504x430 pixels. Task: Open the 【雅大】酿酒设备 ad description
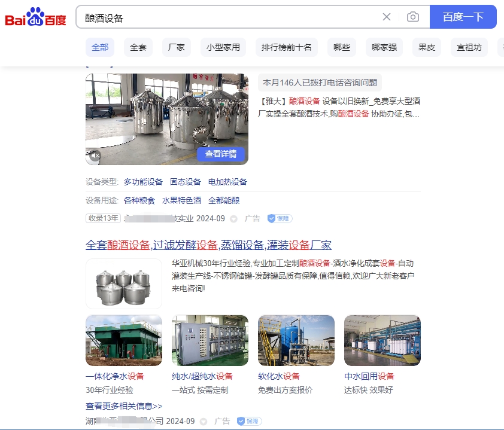[339, 108]
